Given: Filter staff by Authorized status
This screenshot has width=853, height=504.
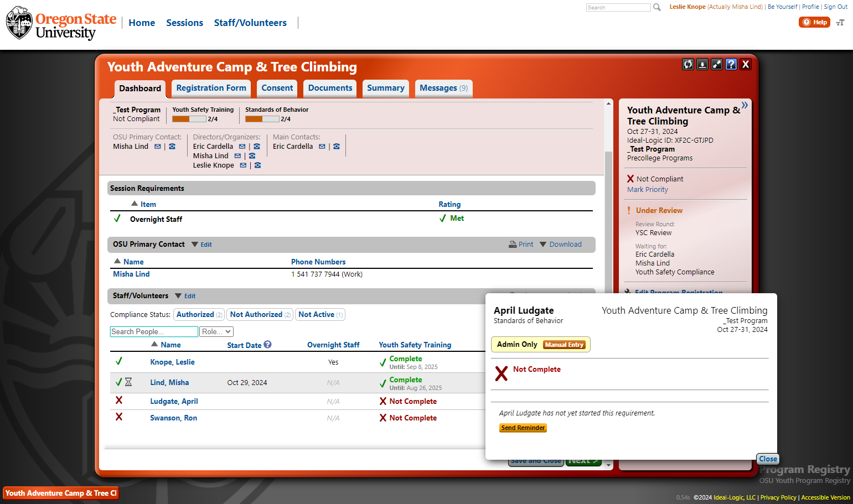Looking at the screenshot, I should click(199, 314).
